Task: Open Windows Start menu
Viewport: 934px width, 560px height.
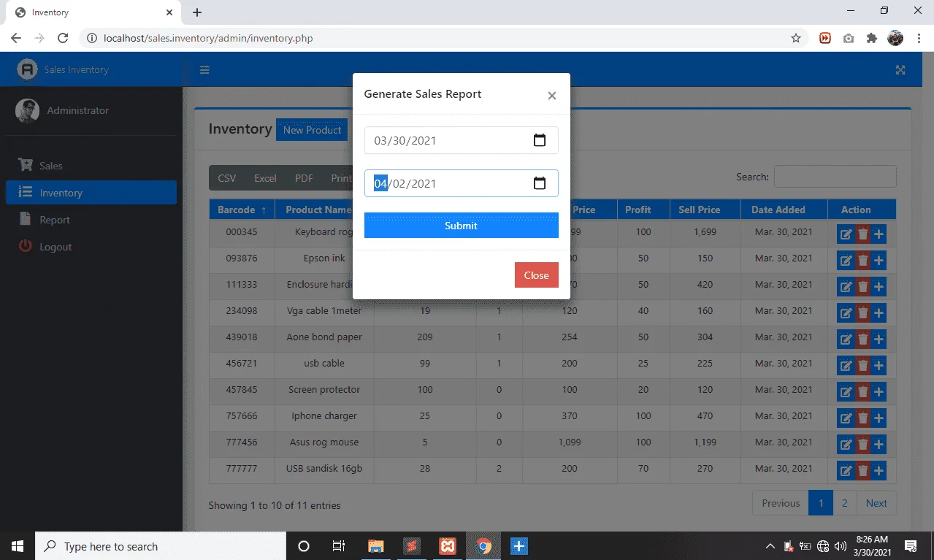Action: [x=18, y=546]
